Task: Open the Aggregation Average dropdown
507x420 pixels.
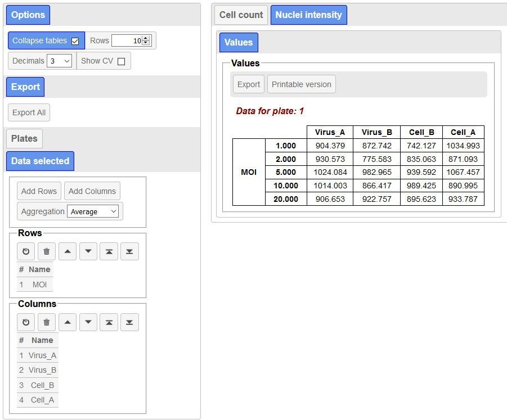Action: point(93,211)
